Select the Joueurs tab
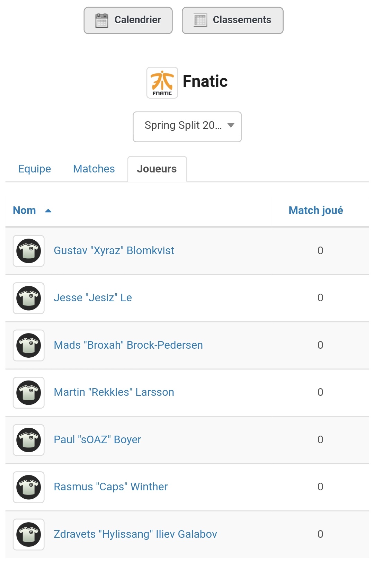This screenshot has height=588, width=374. click(157, 169)
